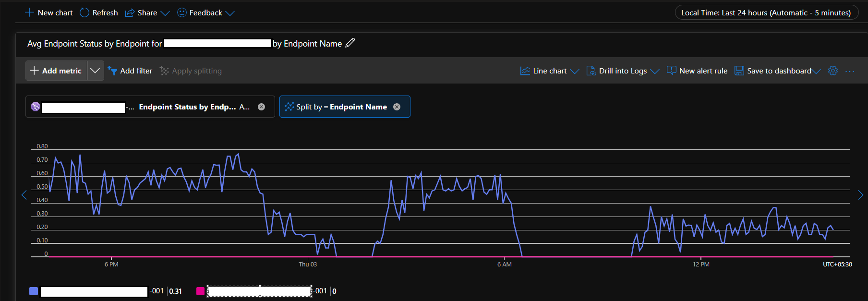
Task: Expand the Drill into Logs chevron
Action: point(655,72)
